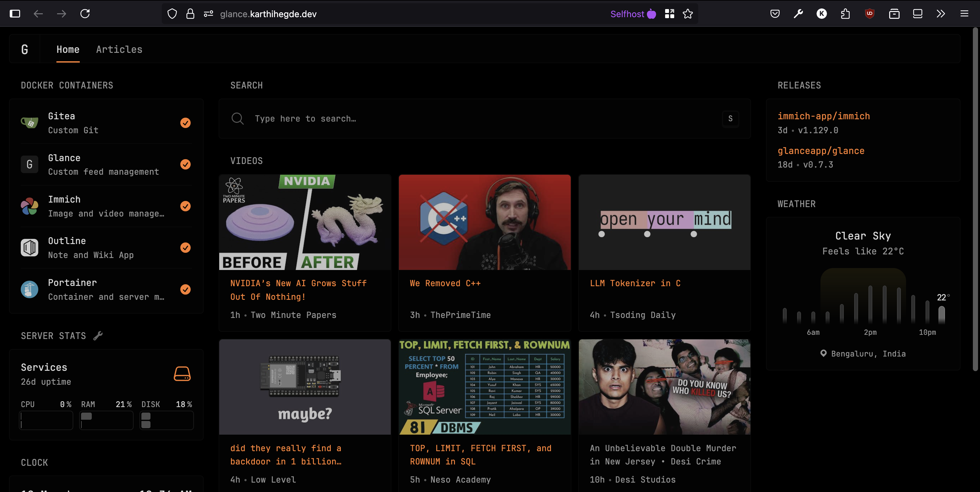The height and width of the screenshot is (492, 980).
Task: Open the Glance container link
Action: [x=64, y=158]
